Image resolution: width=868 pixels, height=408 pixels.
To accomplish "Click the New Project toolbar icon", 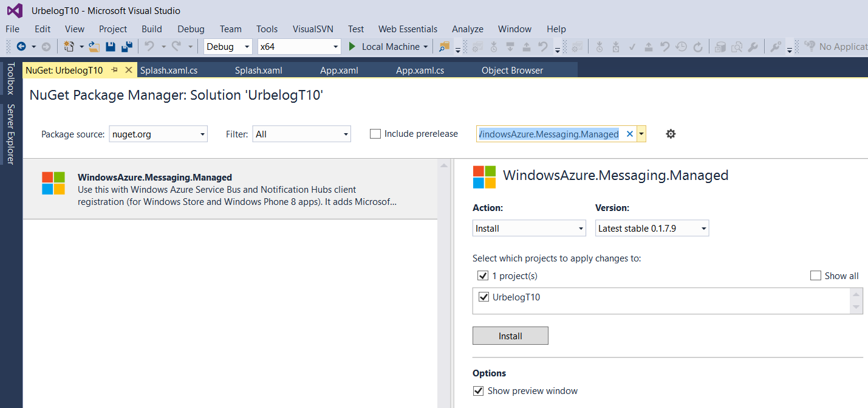I will point(69,47).
